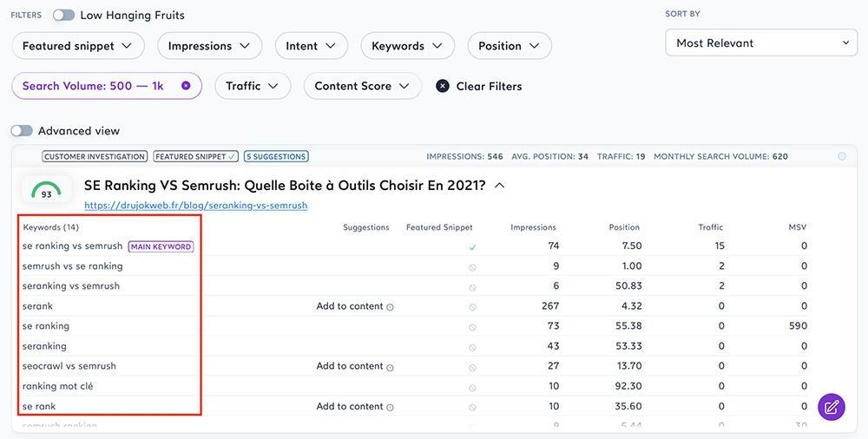Image resolution: width=868 pixels, height=439 pixels.
Task: Open the Intent filter dropdown
Action: click(x=312, y=46)
